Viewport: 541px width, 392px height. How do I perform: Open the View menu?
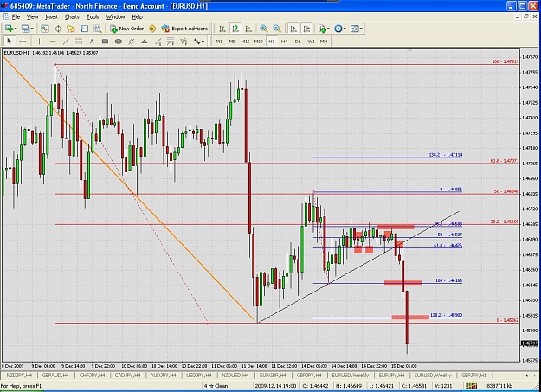point(32,17)
